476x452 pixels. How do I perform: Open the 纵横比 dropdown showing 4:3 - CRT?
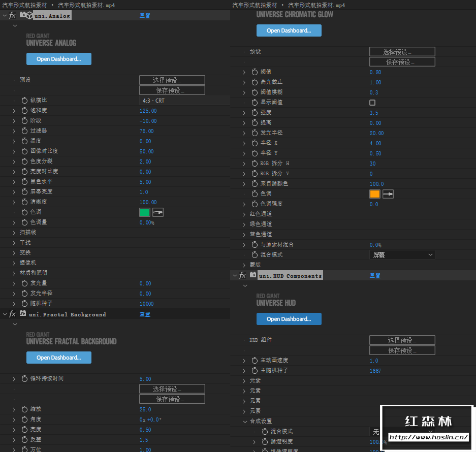184,101
